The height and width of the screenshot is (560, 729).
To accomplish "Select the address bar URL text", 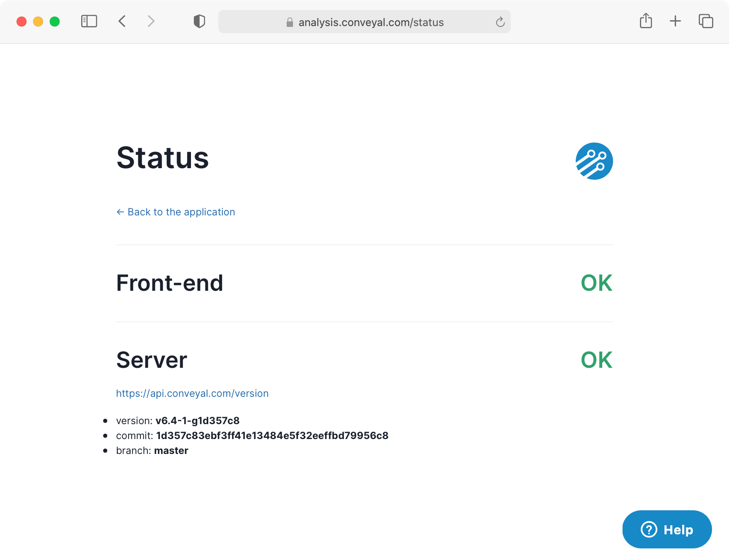I will 371,22.
